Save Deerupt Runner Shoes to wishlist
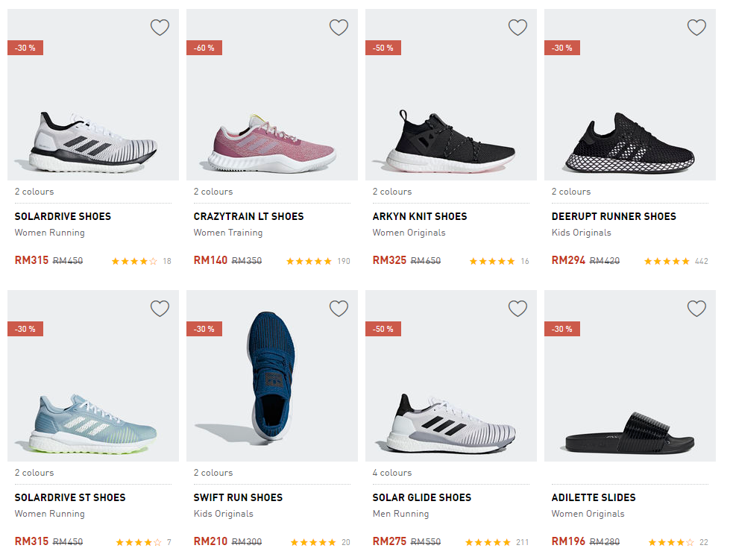This screenshot has width=730, height=560. [x=696, y=28]
